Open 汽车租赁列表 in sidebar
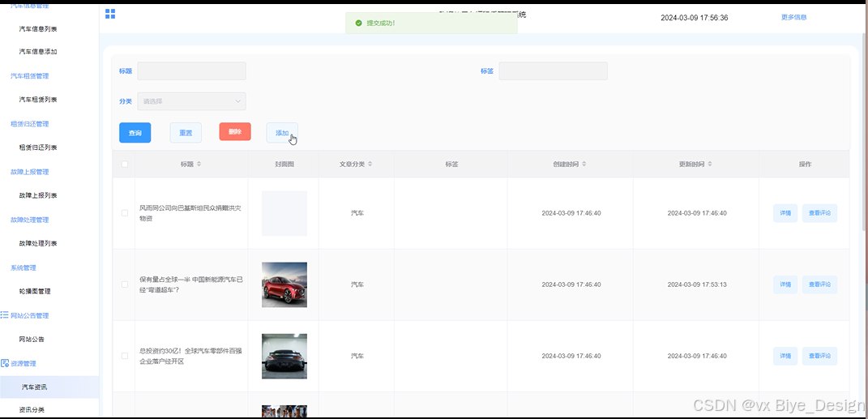868x419 pixels. pyautogui.click(x=38, y=100)
